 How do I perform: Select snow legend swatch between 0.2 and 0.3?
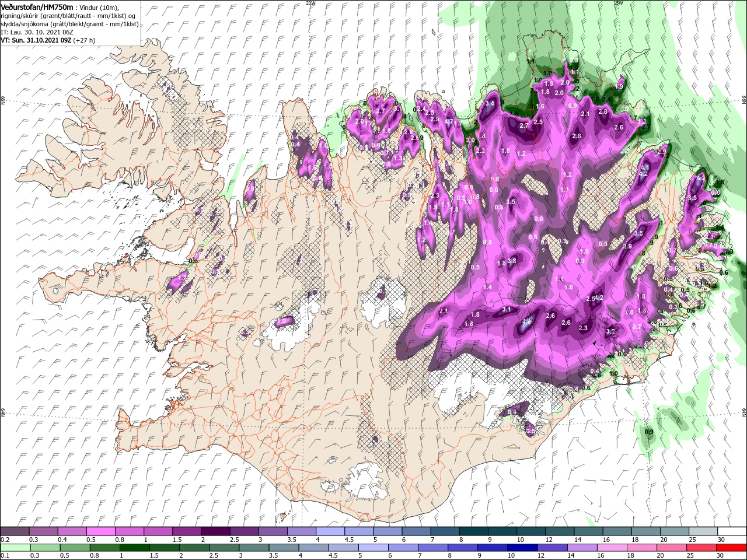(15, 531)
